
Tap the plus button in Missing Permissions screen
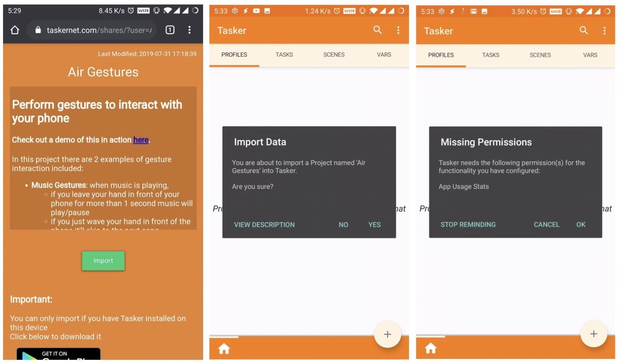[593, 334]
